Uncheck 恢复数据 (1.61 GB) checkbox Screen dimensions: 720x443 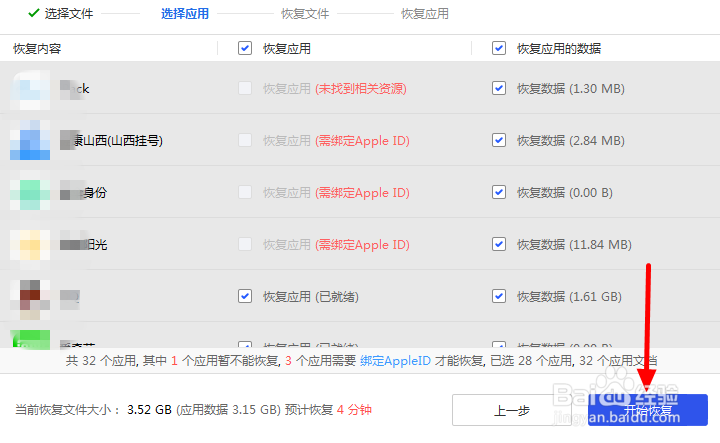(x=499, y=296)
